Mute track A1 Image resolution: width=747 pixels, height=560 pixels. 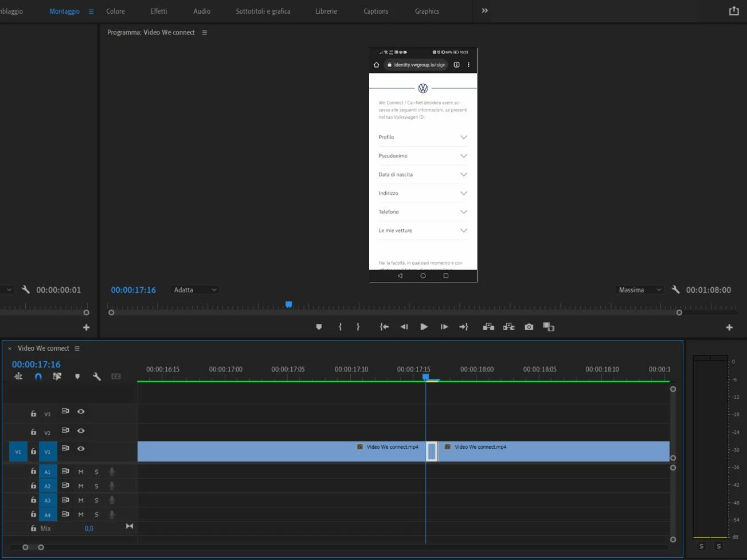coord(81,472)
